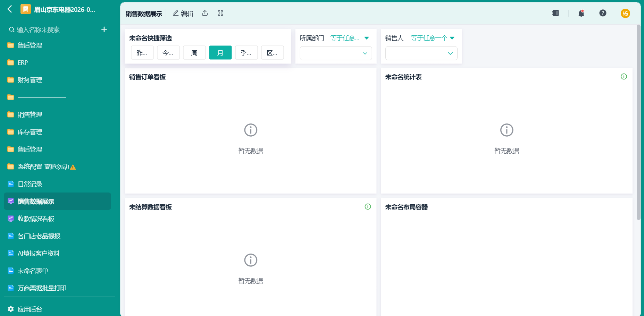Select the 月 quick filter
The width and height of the screenshot is (644, 316).
220,53
